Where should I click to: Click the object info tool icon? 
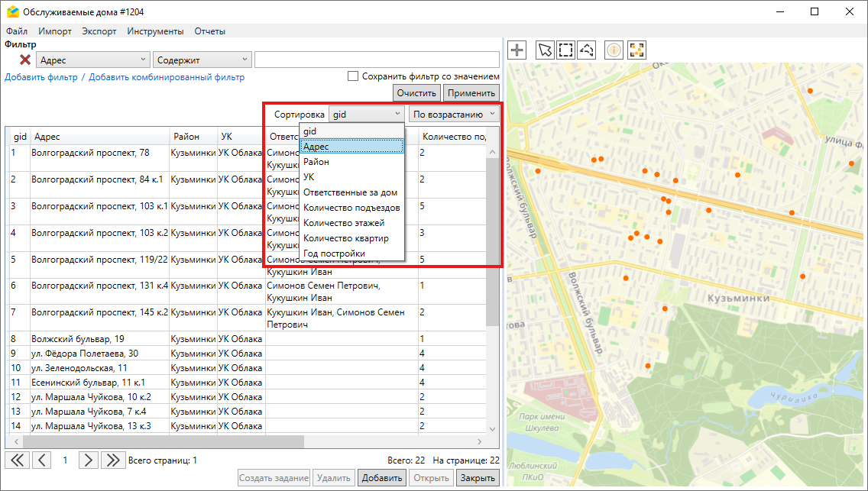pyautogui.click(x=614, y=50)
